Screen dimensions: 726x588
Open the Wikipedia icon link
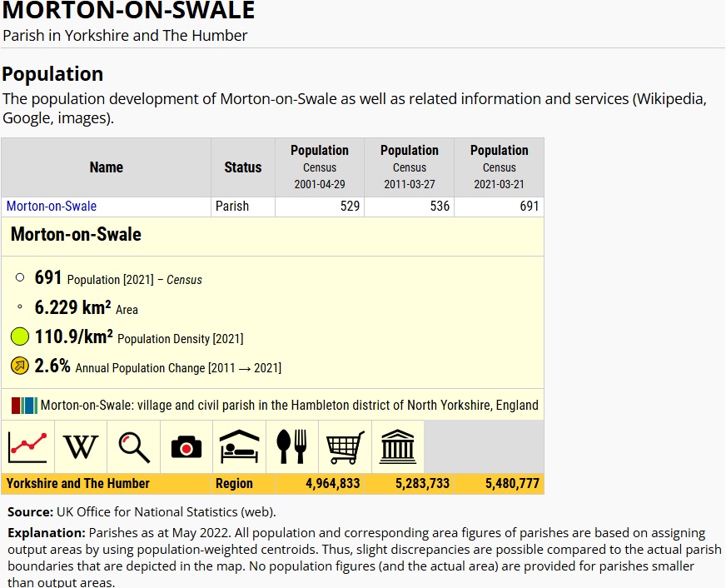(x=81, y=447)
